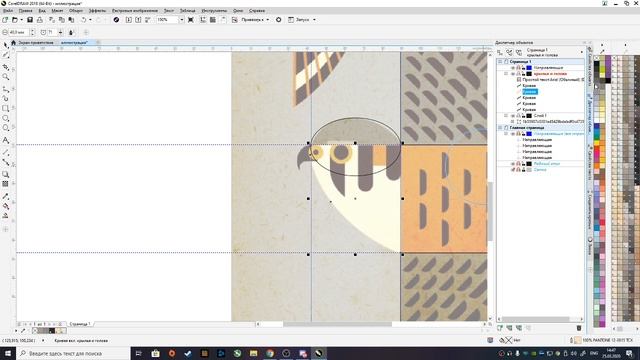Toggle visibility eye of крылья и голова layer

[513, 74]
